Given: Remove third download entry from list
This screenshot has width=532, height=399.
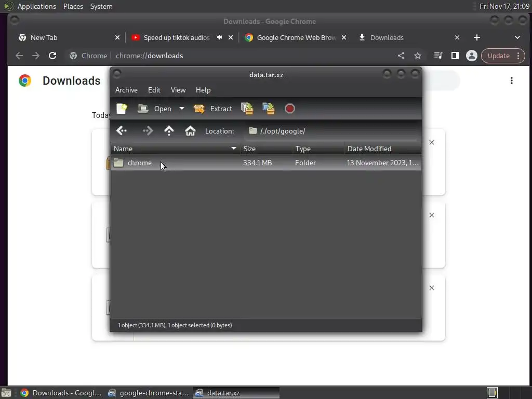Looking at the screenshot, I should coord(432,288).
